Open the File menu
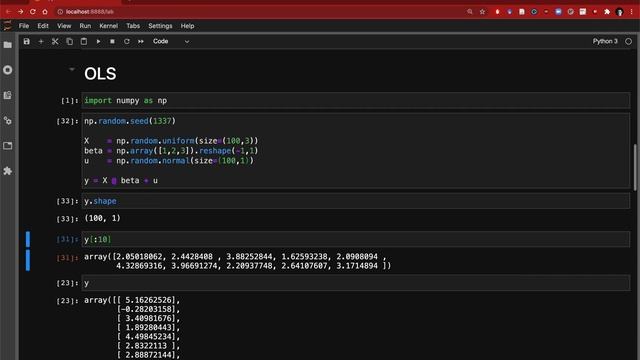Image resolution: width=640 pixels, height=360 pixels. point(24,26)
